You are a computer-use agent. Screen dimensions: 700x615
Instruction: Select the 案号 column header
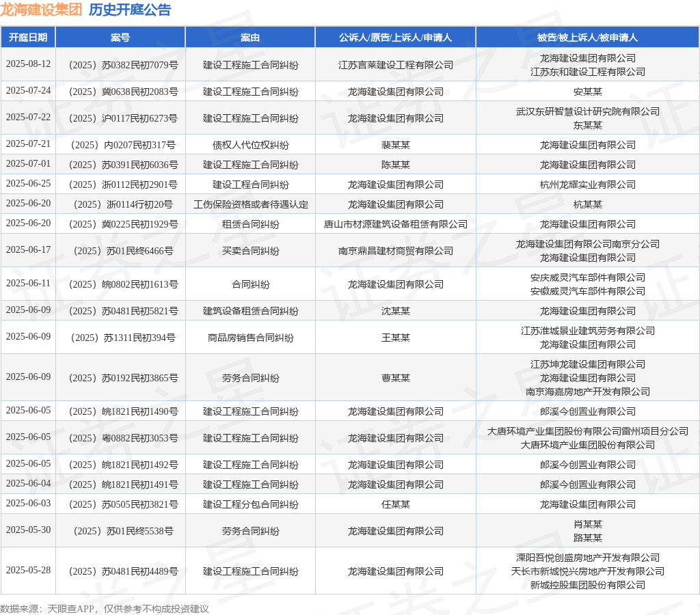[120, 38]
